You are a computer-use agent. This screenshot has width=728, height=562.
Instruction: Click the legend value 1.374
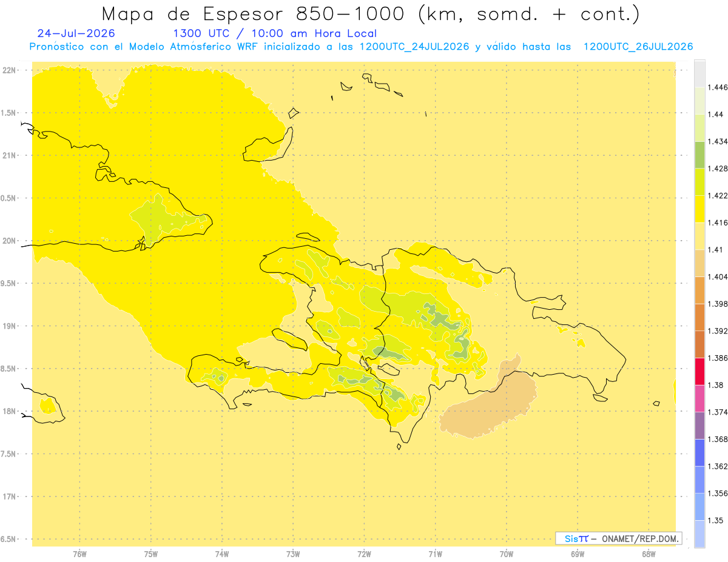click(719, 412)
